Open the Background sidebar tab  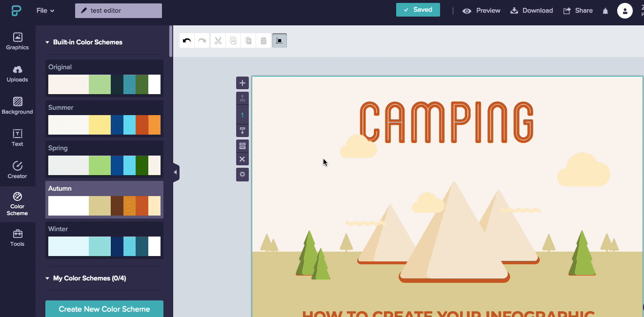coord(18,106)
